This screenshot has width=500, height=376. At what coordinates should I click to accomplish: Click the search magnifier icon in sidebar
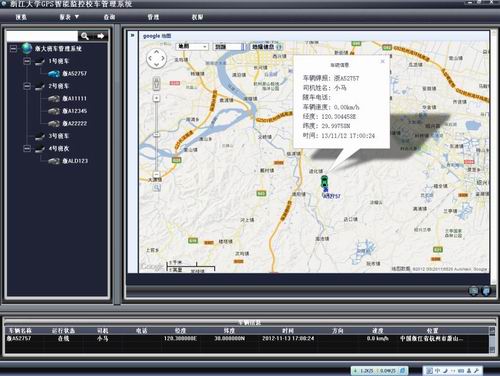[85, 36]
